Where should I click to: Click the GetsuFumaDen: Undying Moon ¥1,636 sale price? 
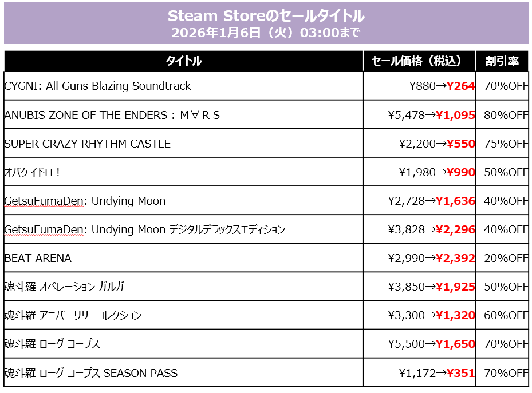(455, 201)
